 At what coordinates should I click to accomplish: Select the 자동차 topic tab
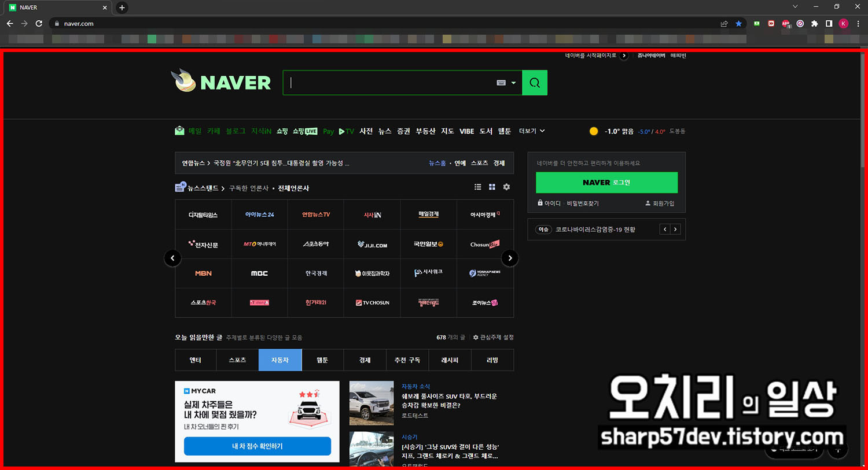pyautogui.click(x=280, y=360)
